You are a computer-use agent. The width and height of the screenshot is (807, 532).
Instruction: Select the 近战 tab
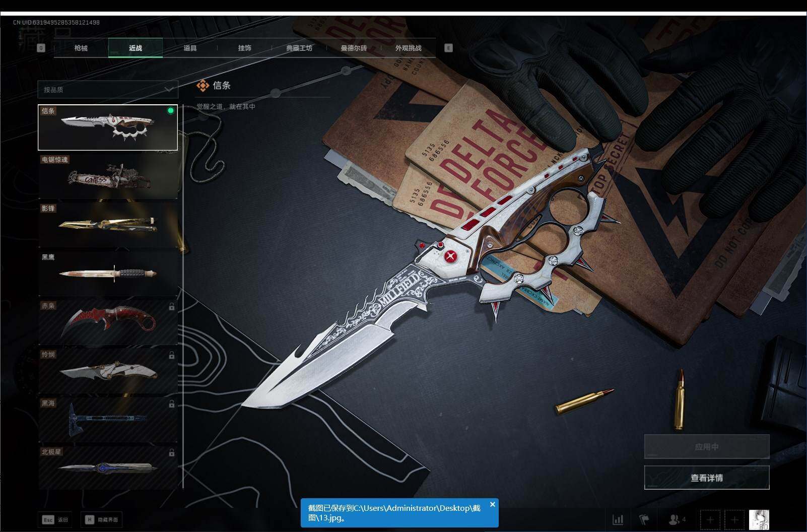pyautogui.click(x=136, y=48)
